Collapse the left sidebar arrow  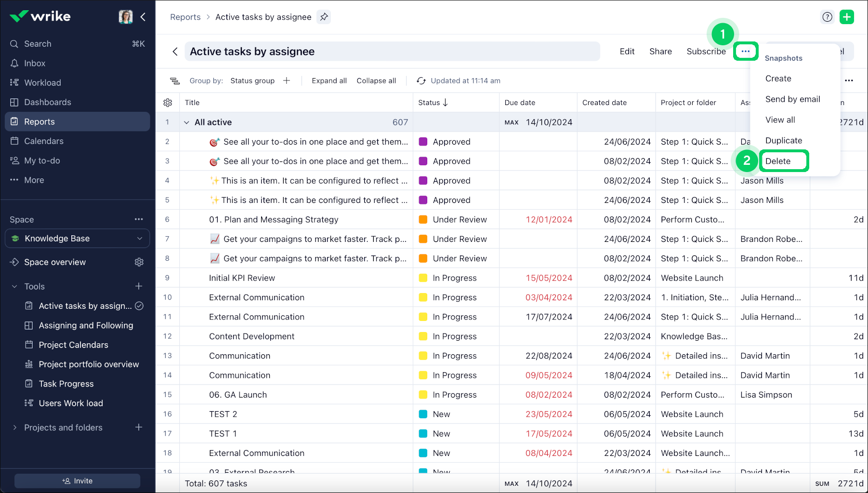(143, 17)
